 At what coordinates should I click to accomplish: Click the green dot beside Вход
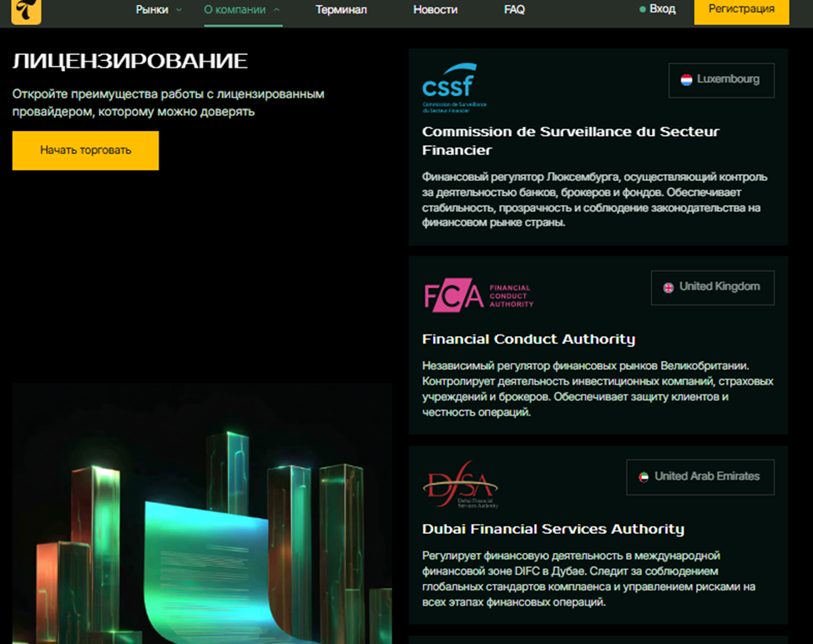(x=642, y=10)
